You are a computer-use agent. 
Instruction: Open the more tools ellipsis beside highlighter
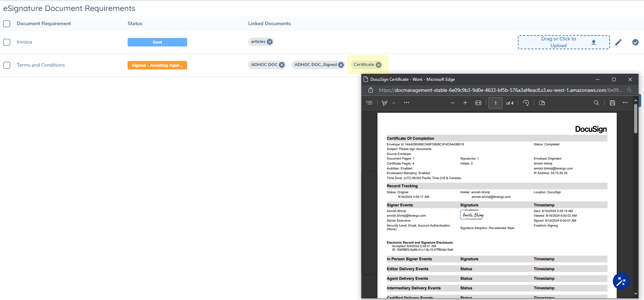[x=407, y=103]
